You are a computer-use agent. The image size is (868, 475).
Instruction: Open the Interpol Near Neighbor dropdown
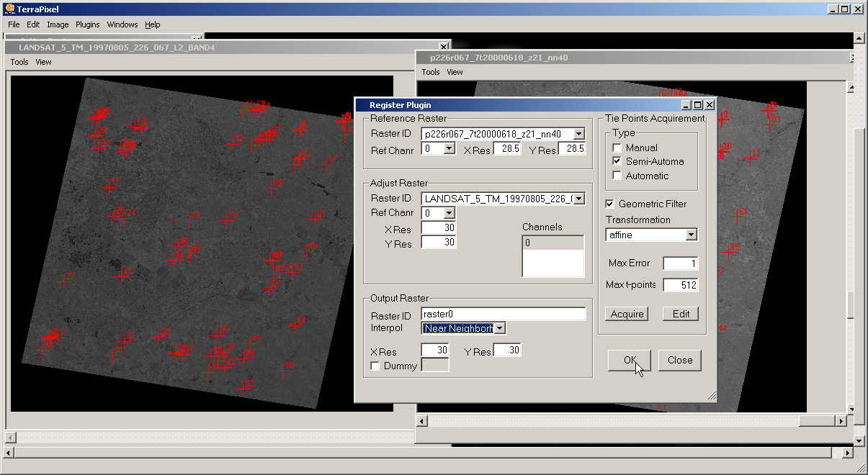click(500, 329)
